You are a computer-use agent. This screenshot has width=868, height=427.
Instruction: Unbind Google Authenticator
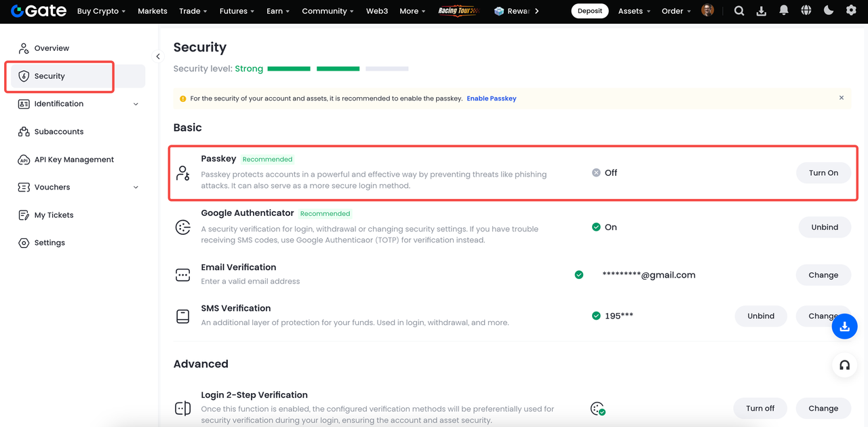(x=824, y=227)
